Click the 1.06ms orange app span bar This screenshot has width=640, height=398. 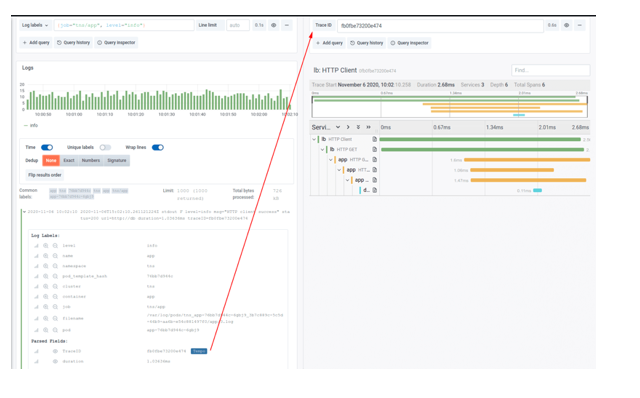512,170
